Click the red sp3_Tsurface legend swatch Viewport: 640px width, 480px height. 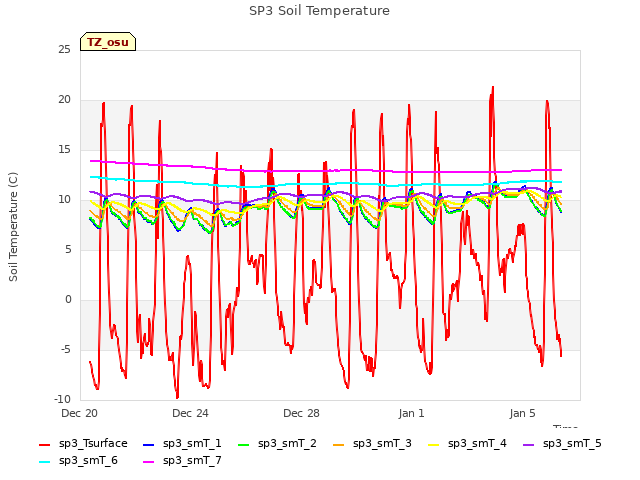click(44, 444)
